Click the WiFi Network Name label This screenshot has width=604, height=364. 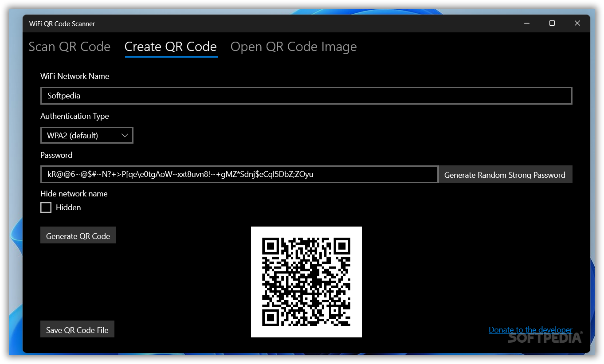(x=75, y=76)
